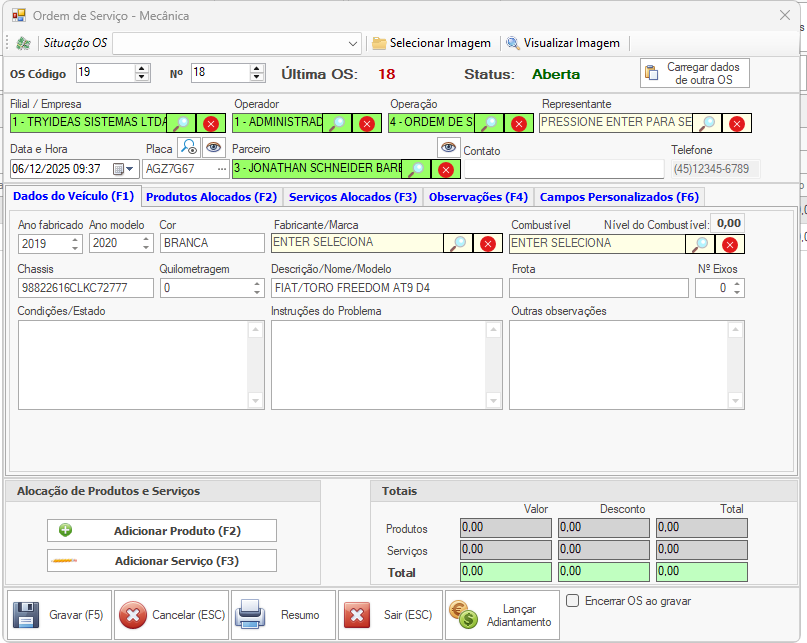Open the Observações (F4) tab

click(x=478, y=197)
